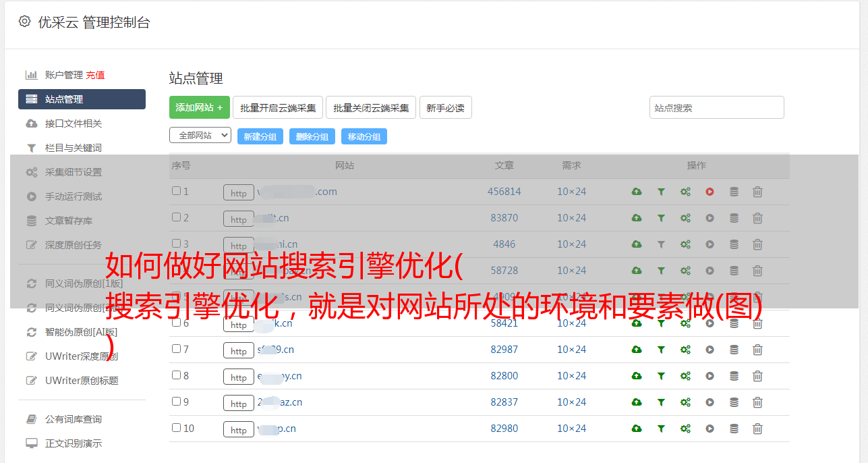Open article count 82837
Image resolution: width=868 pixels, height=463 pixels.
click(x=504, y=402)
